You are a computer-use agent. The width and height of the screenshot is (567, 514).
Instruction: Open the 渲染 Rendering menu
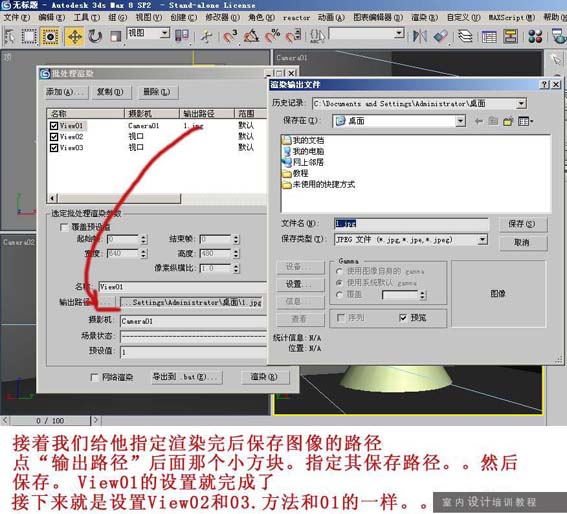(424, 17)
